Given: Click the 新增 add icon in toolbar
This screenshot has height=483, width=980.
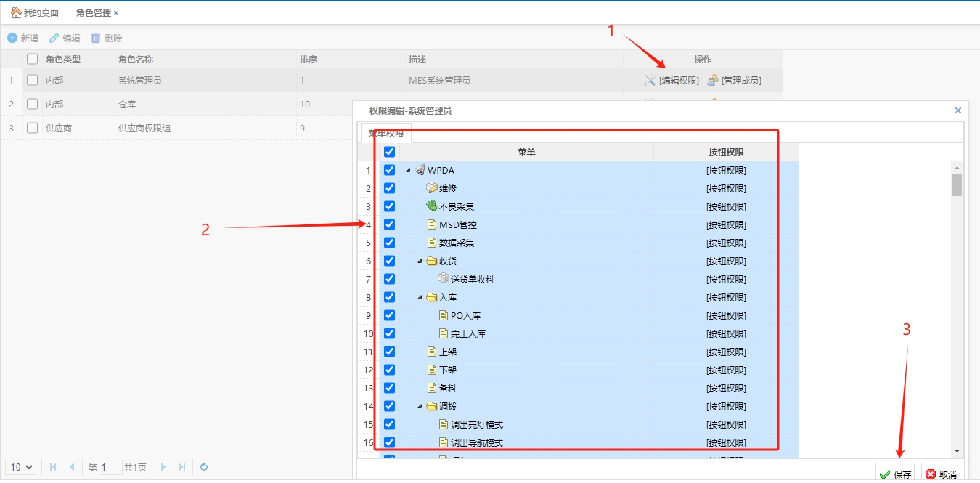Looking at the screenshot, I should click(x=12, y=38).
